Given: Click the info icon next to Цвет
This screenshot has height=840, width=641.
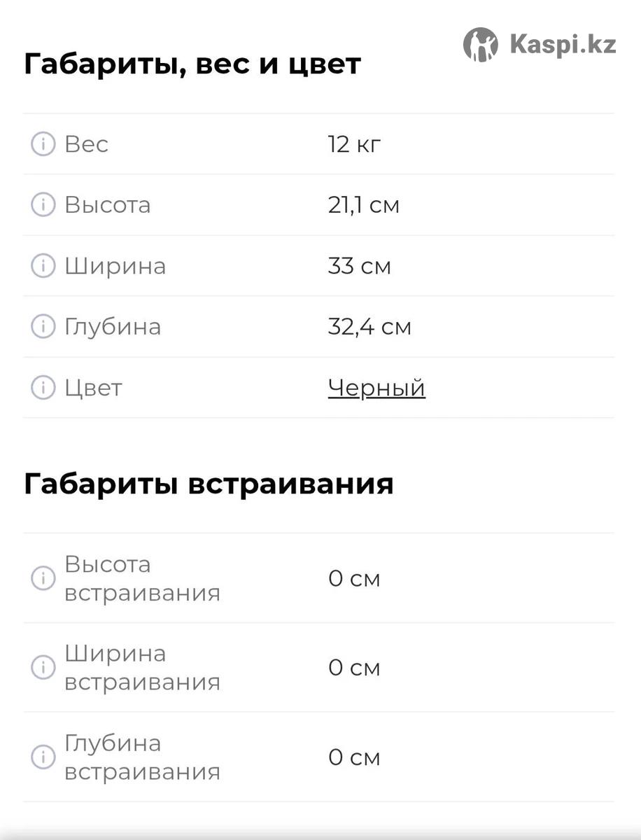Looking at the screenshot, I should [43, 388].
